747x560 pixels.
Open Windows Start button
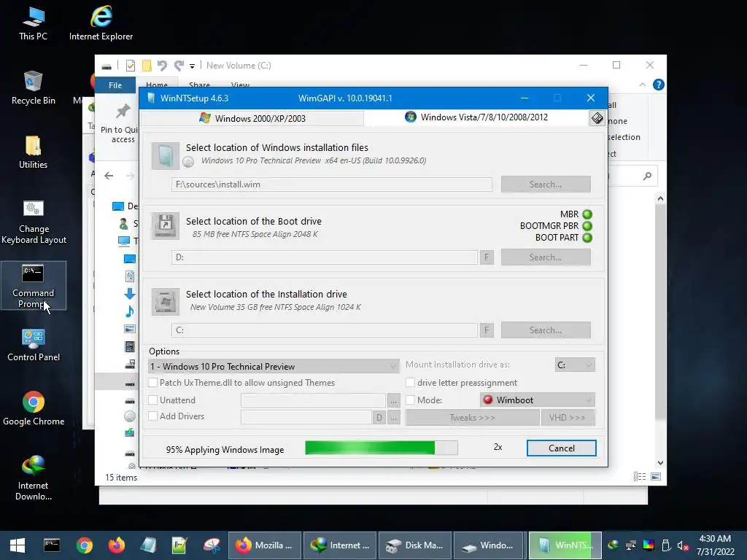(18, 545)
